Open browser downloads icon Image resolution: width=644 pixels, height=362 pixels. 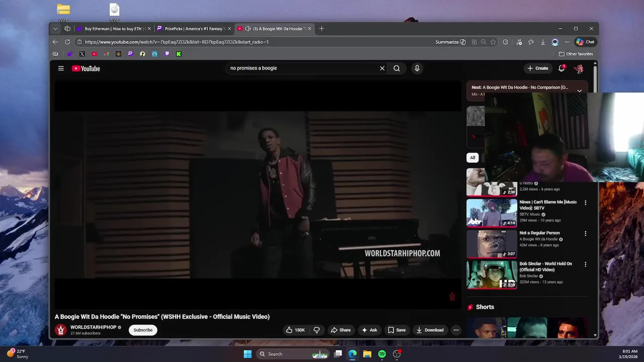click(543, 42)
